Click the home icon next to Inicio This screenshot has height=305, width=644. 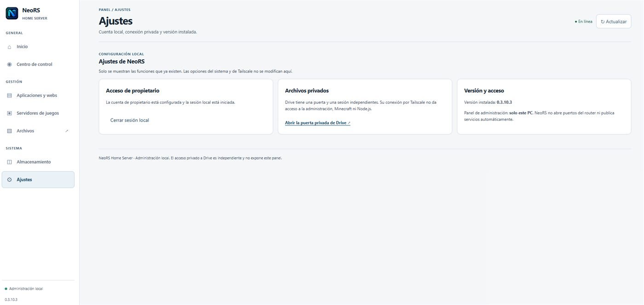9,47
